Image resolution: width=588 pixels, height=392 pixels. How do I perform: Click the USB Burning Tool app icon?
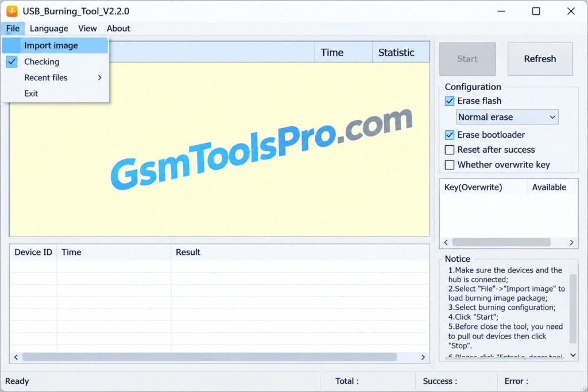(x=12, y=11)
